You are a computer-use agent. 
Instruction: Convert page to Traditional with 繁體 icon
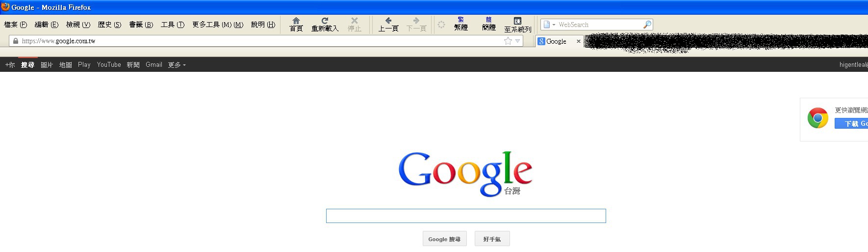[461, 24]
